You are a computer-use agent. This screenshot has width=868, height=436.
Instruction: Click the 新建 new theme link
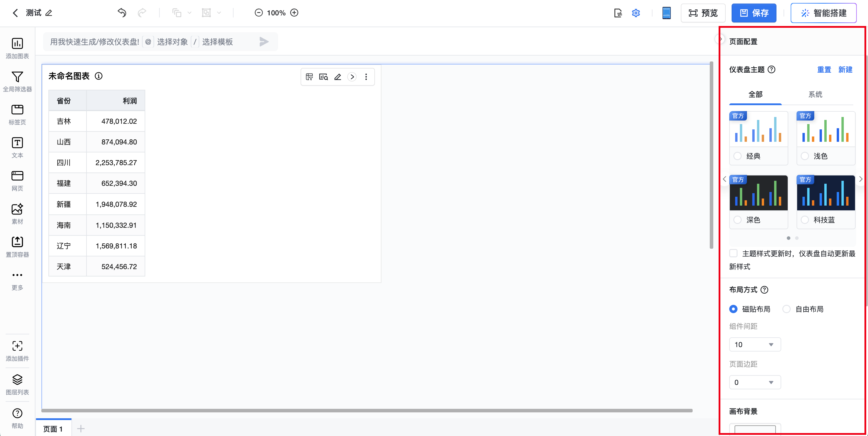[845, 69]
